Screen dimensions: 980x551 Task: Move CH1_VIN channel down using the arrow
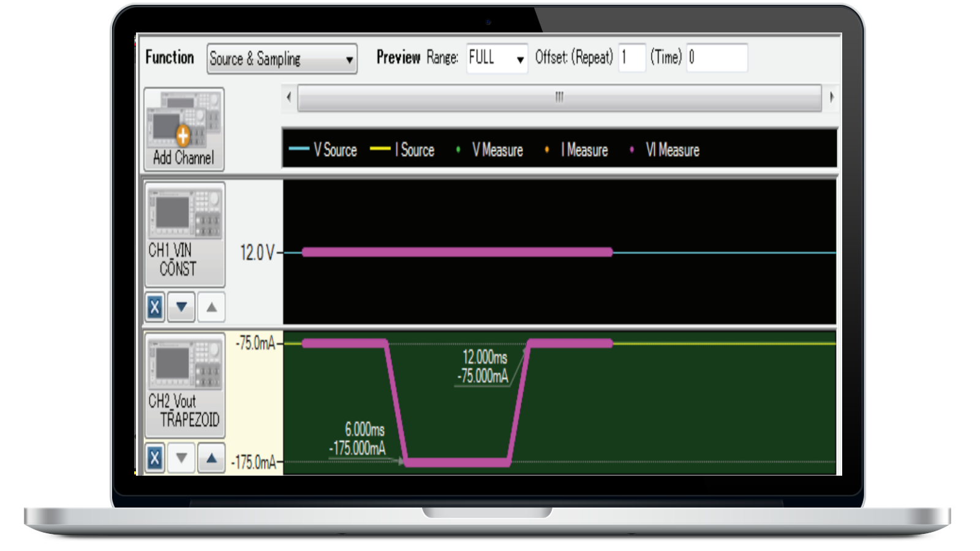coord(181,308)
